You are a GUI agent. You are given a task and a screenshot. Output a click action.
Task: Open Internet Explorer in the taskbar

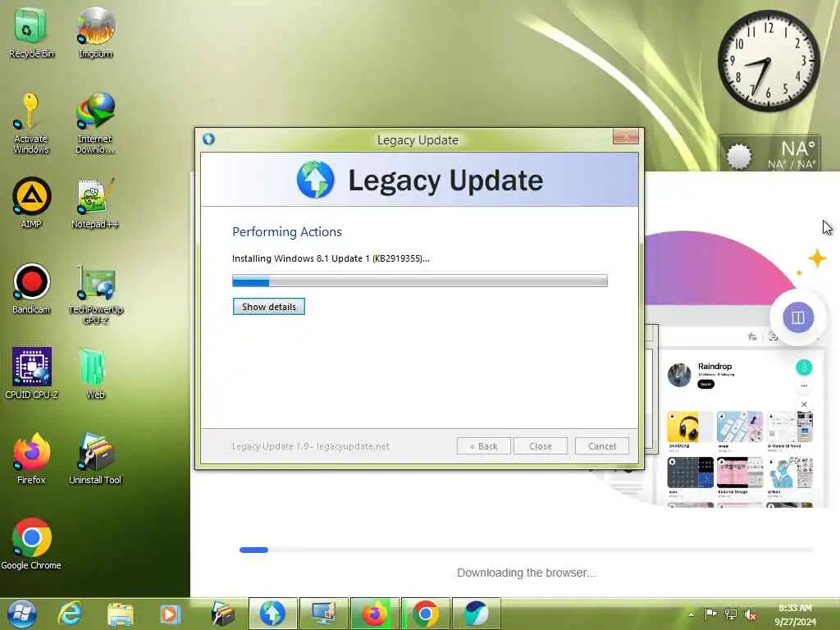pos(71,614)
